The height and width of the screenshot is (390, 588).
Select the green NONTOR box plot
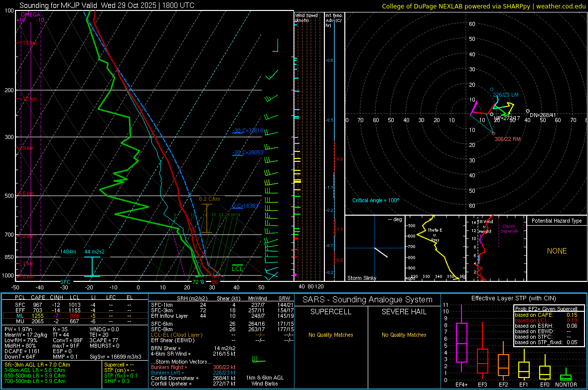coord(566,375)
